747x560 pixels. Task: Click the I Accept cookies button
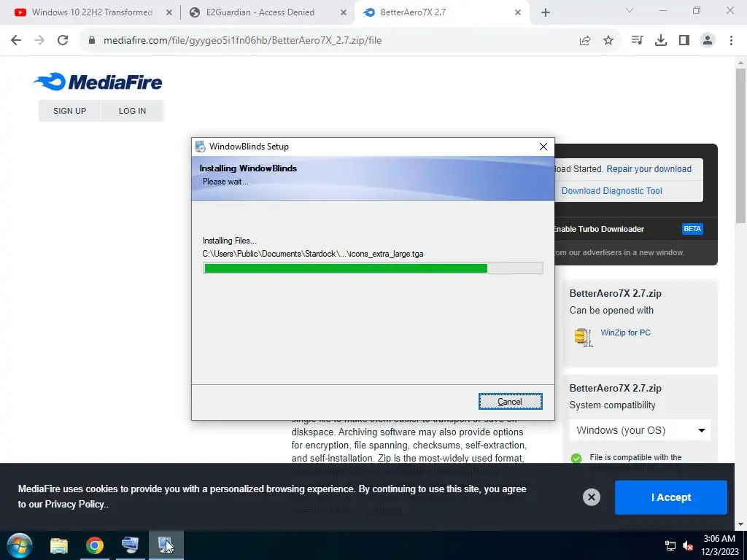point(671,497)
